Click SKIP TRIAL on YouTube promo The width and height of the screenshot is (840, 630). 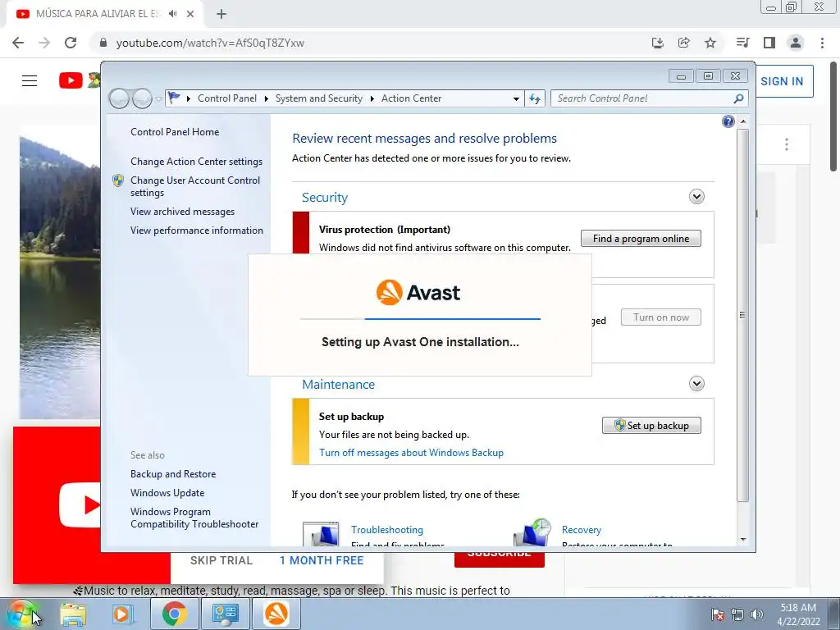(x=221, y=560)
